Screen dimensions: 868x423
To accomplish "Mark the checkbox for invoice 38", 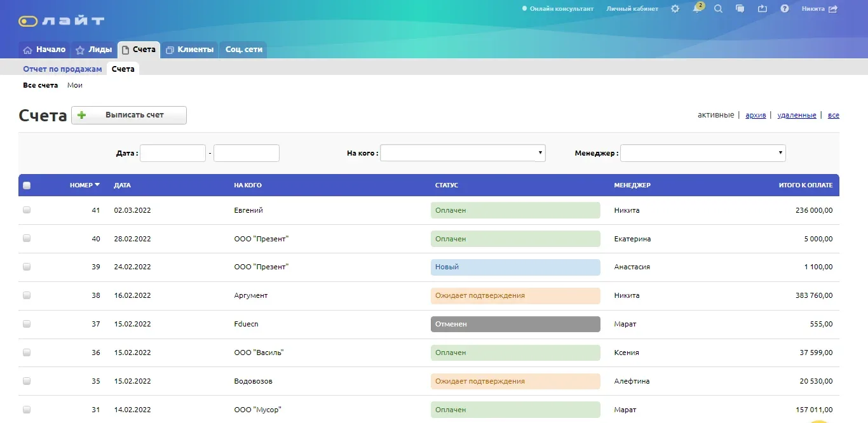I will 27,295.
